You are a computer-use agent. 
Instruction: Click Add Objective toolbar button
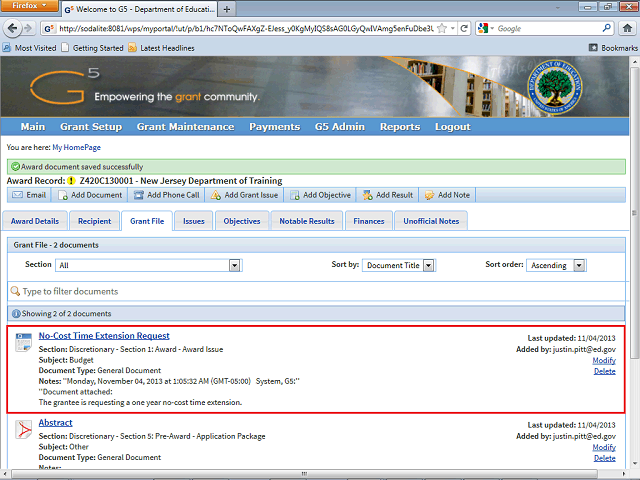[320, 195]
